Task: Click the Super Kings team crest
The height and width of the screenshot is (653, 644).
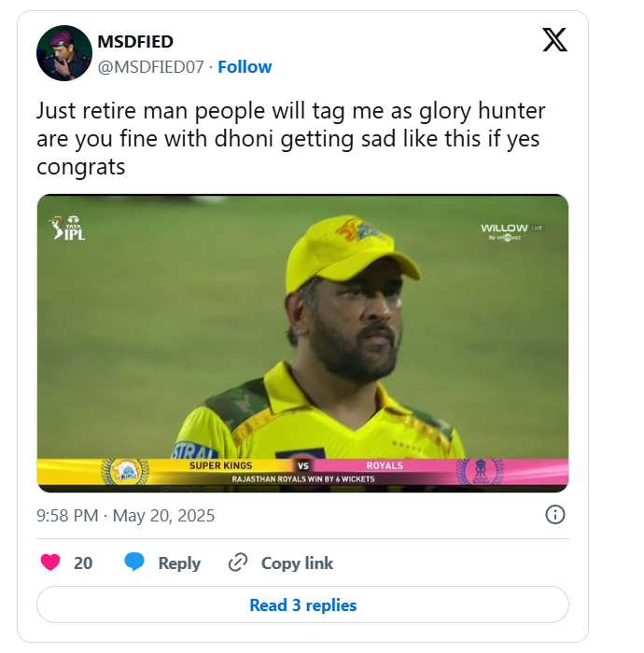Action: pos(124,470)
